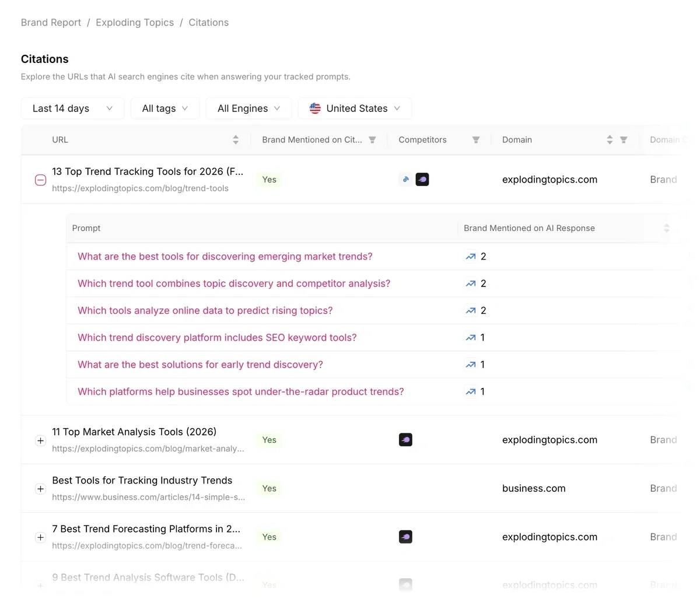Viewport: 700px width, 609px height.
Task: Open prompt about predicting rising topics
Action: tap(205, 311)
